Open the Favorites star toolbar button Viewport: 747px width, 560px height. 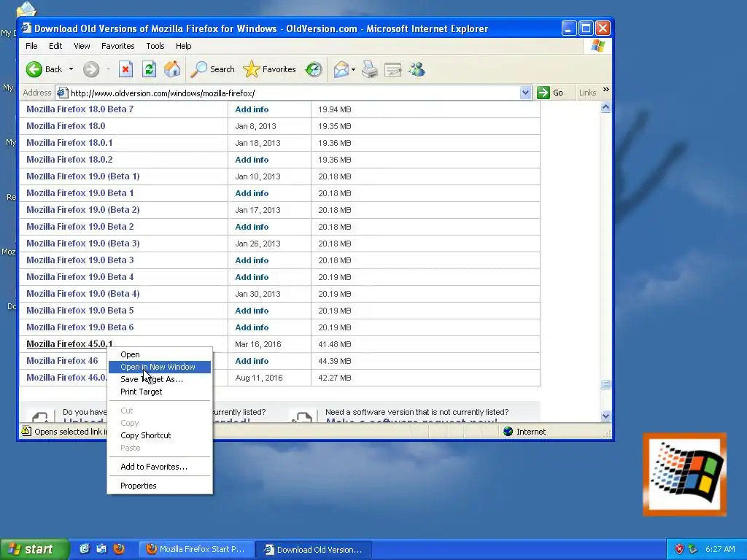tap(270, 69)
